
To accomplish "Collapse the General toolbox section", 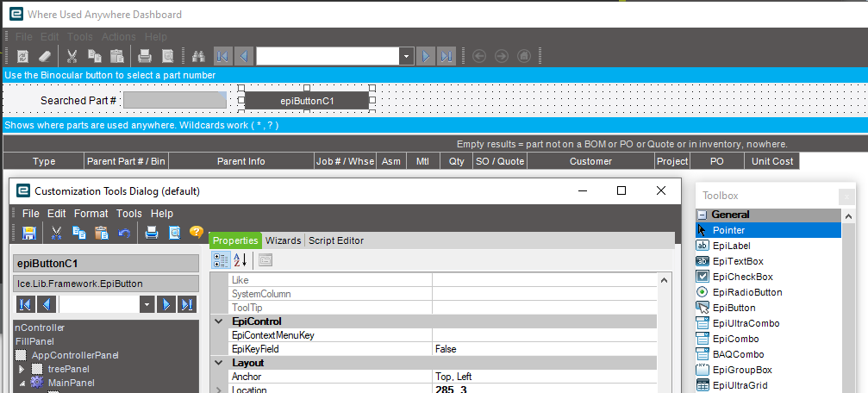I will click(702, 215).
